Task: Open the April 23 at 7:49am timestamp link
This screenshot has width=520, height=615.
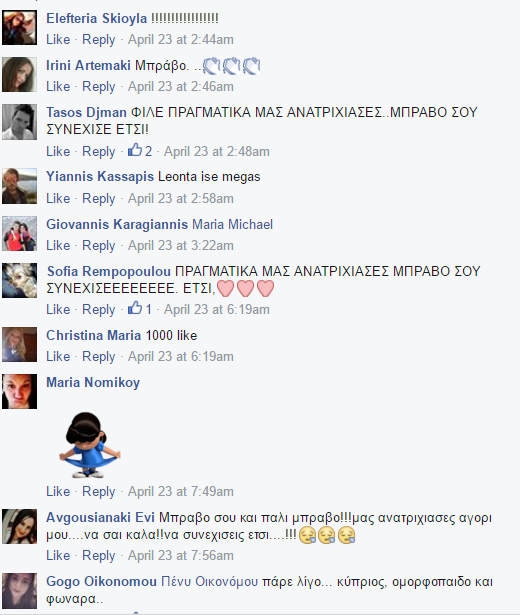Action: [181, 491]
